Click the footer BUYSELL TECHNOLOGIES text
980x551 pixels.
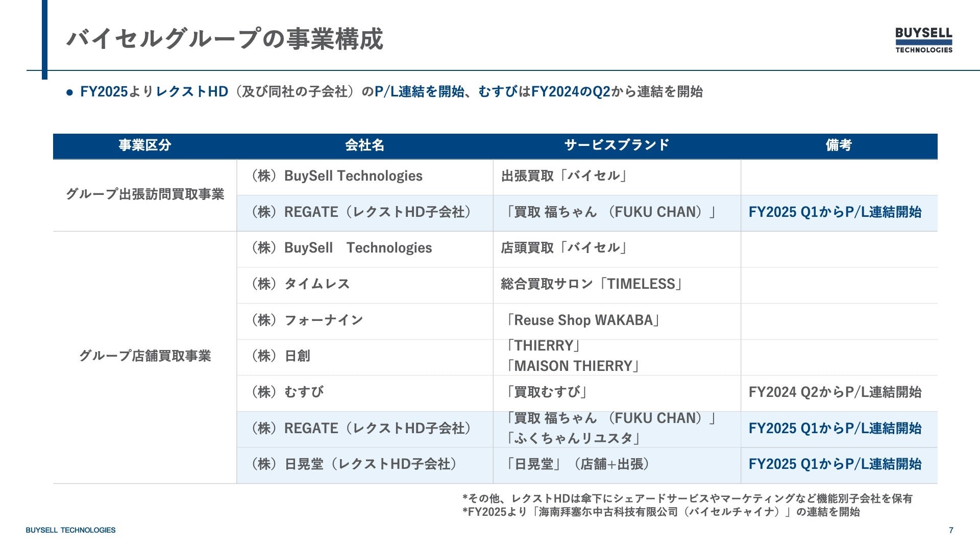coord(70,530)
